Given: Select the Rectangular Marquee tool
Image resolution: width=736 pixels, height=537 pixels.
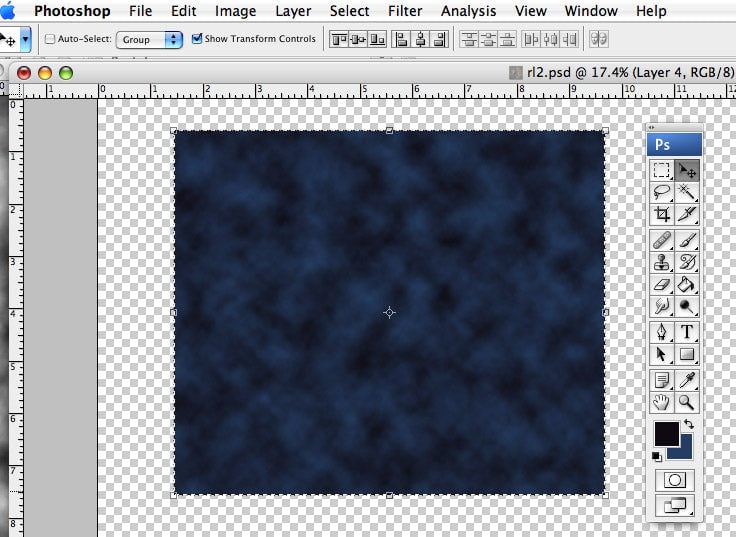Looking at the screenshot, I should [662, 170].
